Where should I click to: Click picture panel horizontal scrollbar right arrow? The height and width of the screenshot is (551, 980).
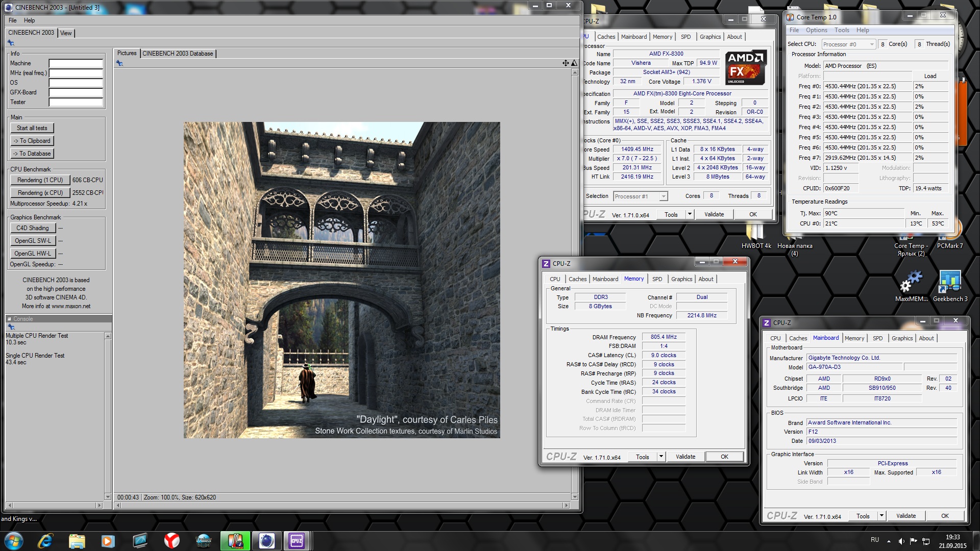(566, 505)
